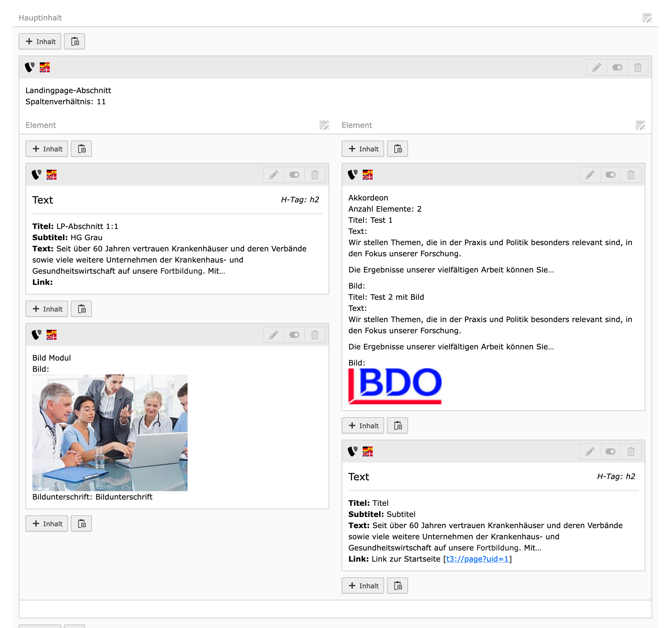
Task: Toggle visibility of the Akkordeon element
Action: point(610,175)
